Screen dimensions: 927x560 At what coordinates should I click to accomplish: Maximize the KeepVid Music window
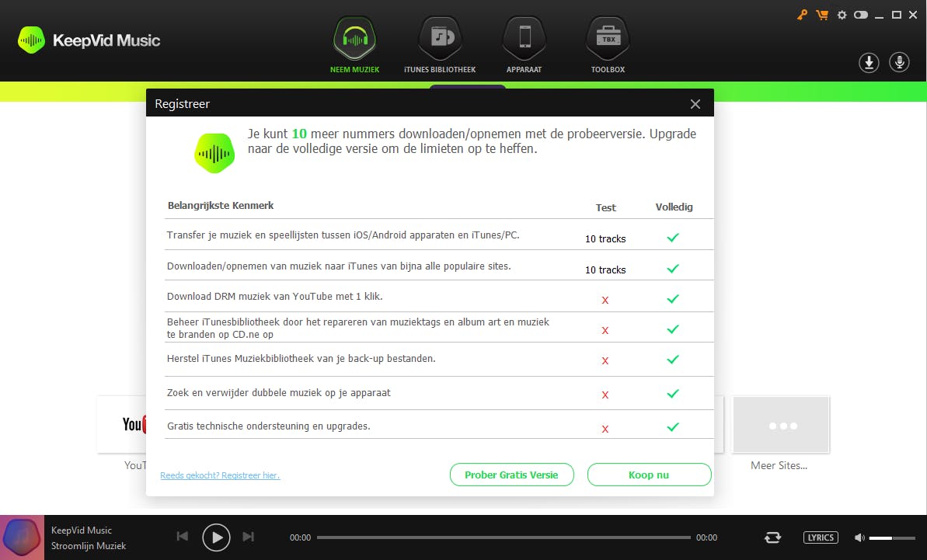tap(896, 15)
